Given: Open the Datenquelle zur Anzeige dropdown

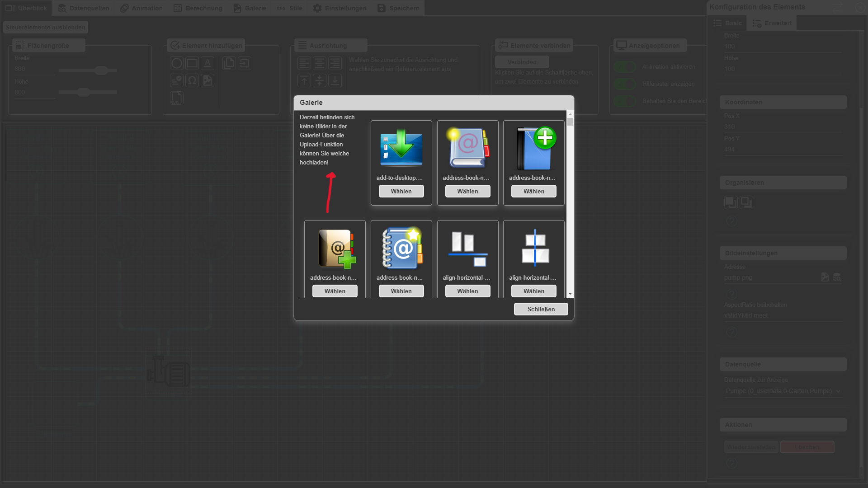Looking at the screenshot, I should (783, 391).
